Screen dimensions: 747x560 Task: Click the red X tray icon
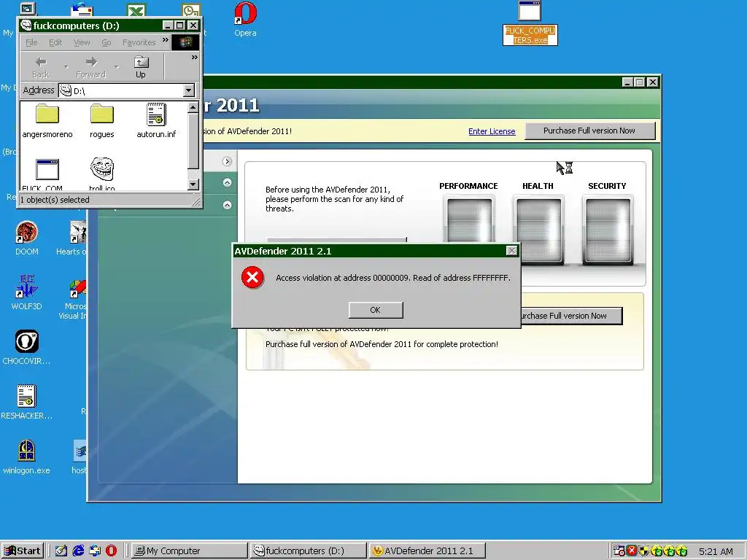click(632, 551)
